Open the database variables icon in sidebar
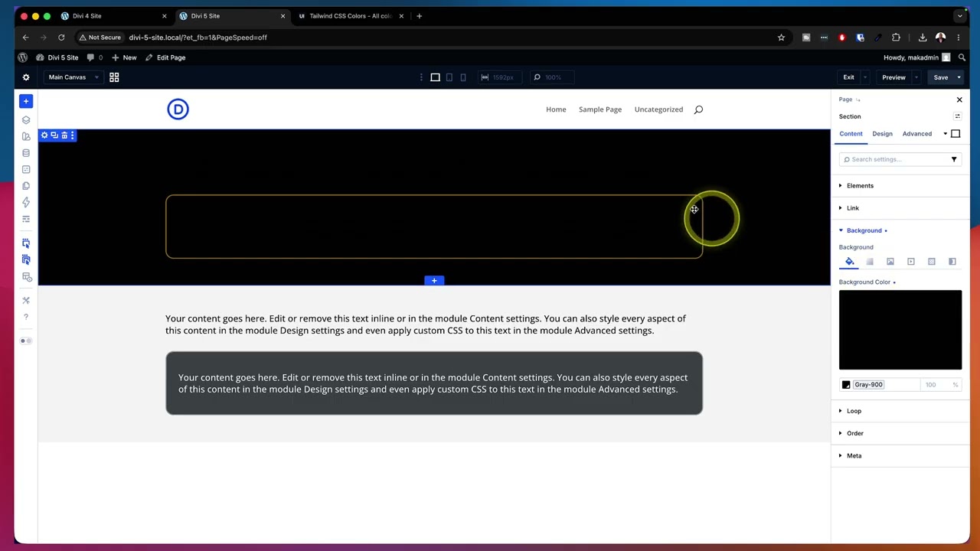This screenshot has width=980, height=551. [26, 153]
